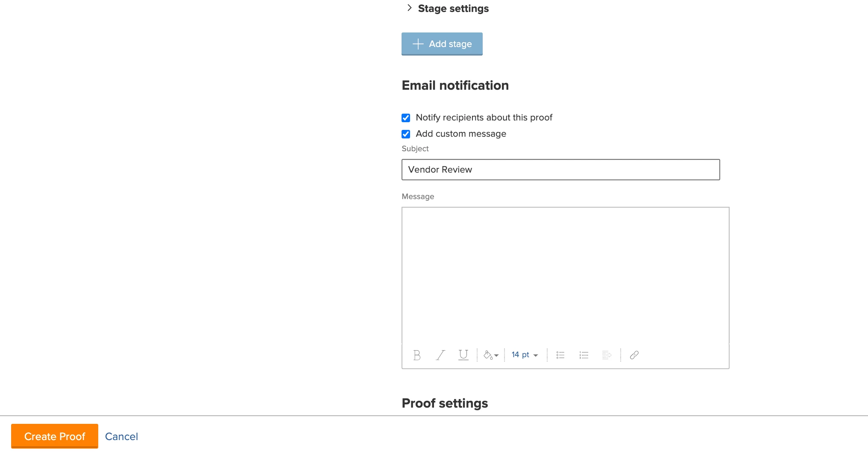Screen dimensions: 868x464
Task: Click the plus icon on Add stage
Action: [x=418, y=44]
